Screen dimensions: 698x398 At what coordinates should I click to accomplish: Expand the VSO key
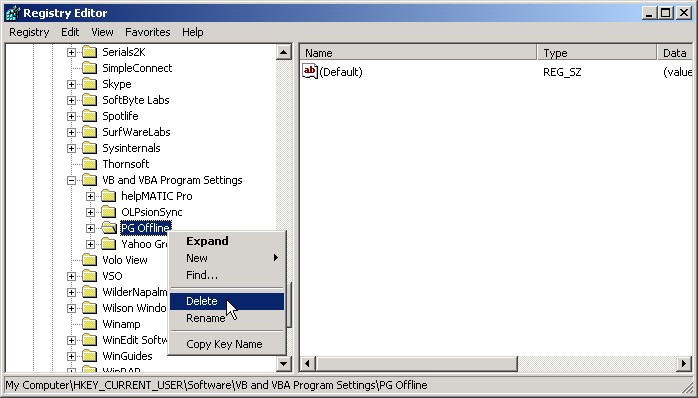pos(71,276)
